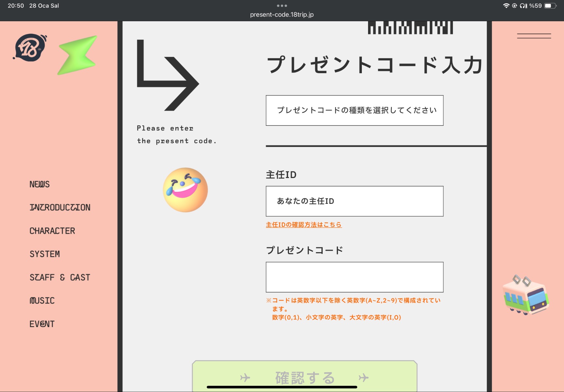
Task: Open the 主任IDの確認方法はこちら link
Action: (304, 225)
